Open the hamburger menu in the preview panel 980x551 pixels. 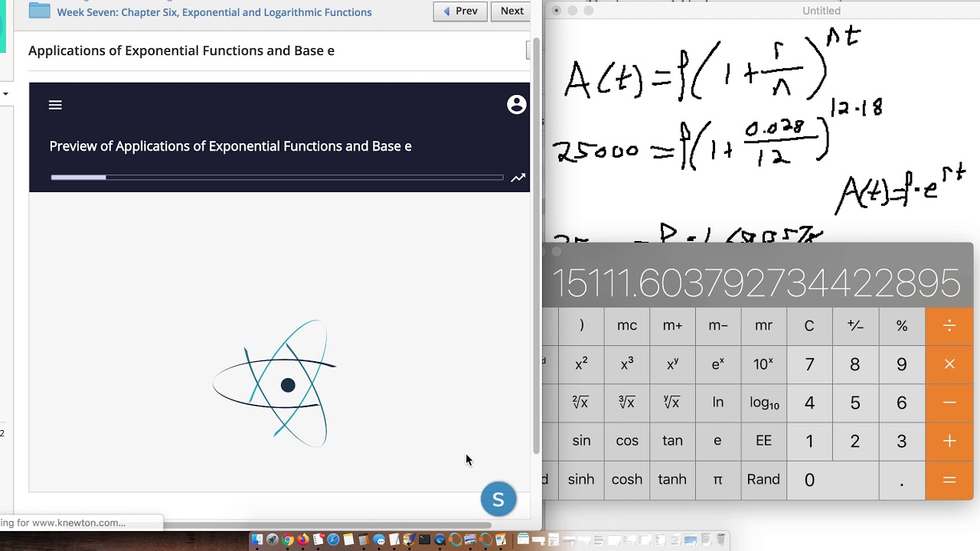[55, 105]
